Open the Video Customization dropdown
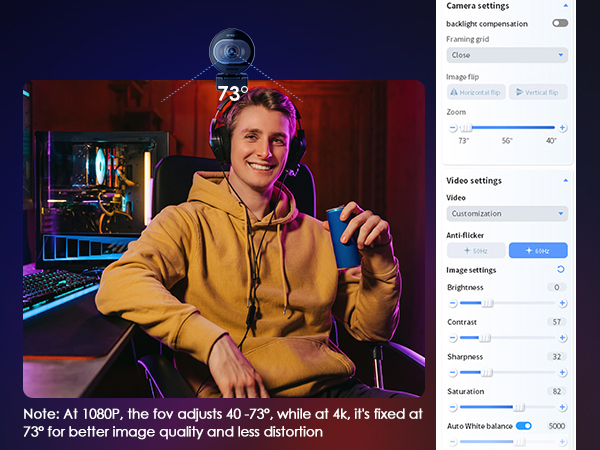This screenshot has width=600, height=450. (x=507, y=214)
